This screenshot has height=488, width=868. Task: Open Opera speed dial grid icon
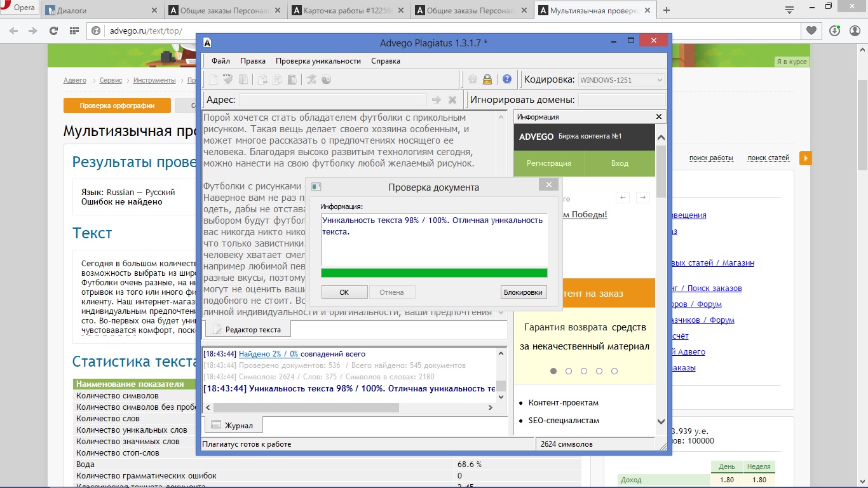click(x=74, y=30)
